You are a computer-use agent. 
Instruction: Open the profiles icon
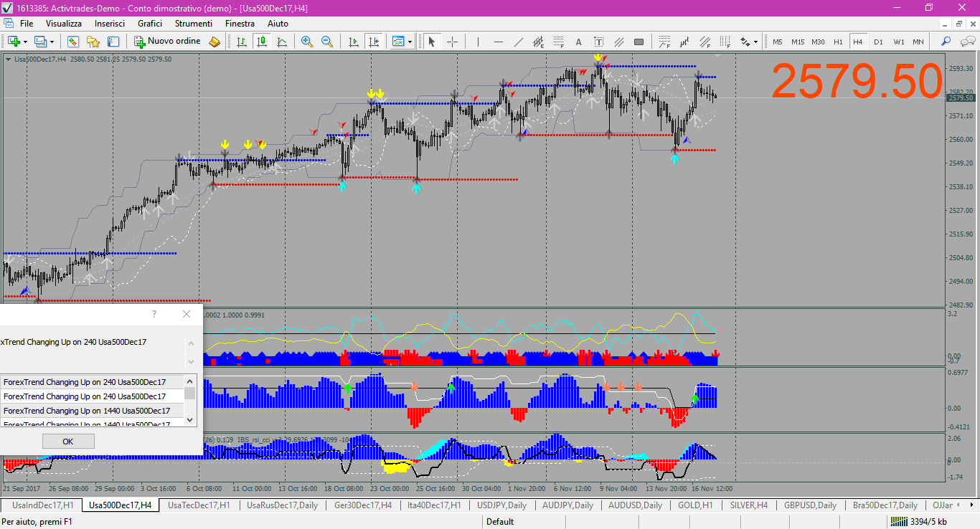pos(40,42)
